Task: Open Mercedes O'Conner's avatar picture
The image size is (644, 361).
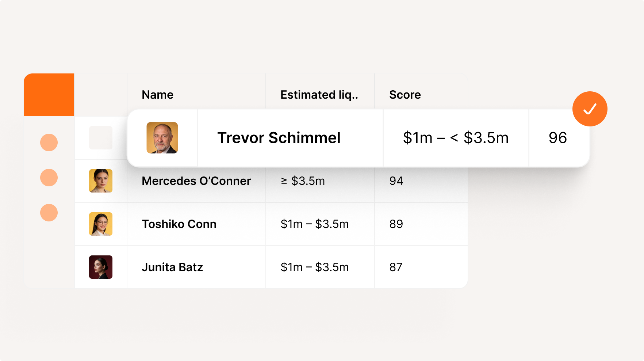Action: pos(101,181)
